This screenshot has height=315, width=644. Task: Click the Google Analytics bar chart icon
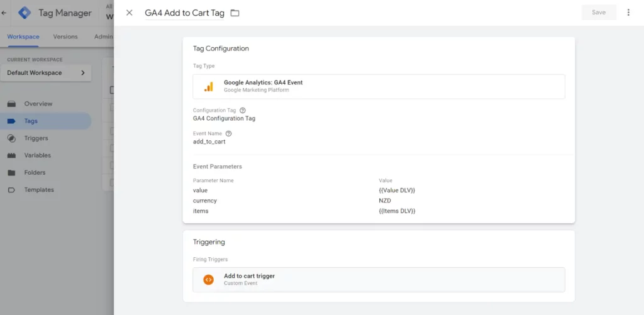pyautogui.click(x=209, y=87)
